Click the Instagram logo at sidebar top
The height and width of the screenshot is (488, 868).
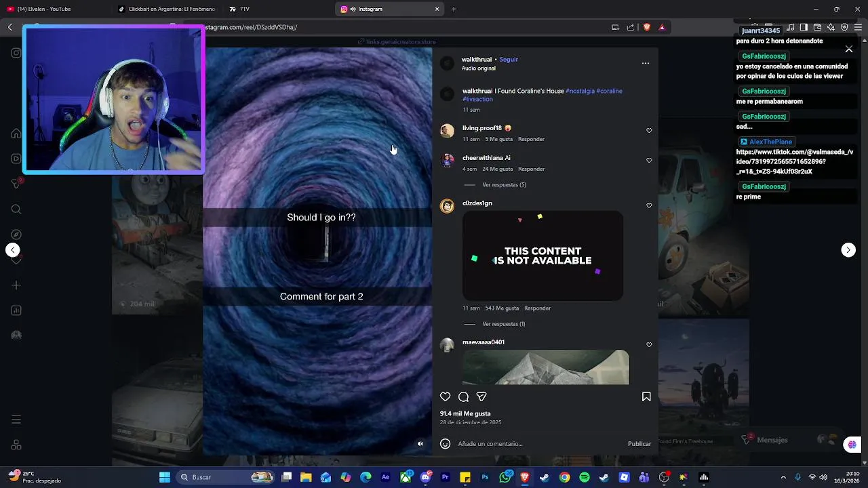[16, 53]
